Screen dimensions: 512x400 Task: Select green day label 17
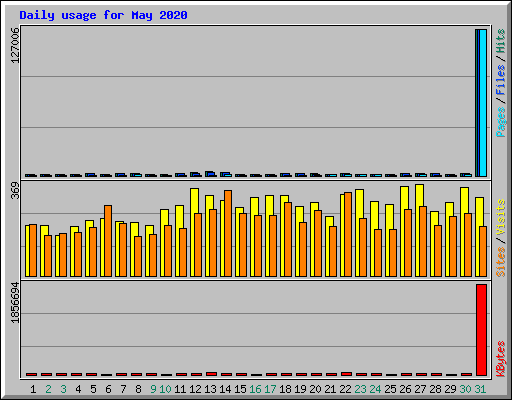pyautogui.click(x=270, y=389)
